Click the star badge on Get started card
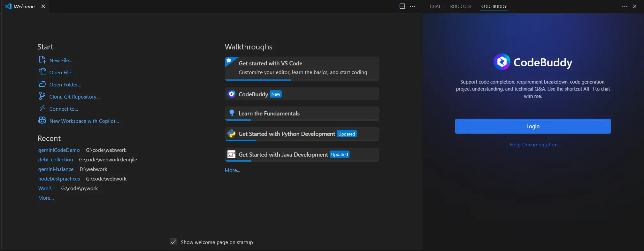This screenshot has height=251, width=644. click(x=229, y=60)
